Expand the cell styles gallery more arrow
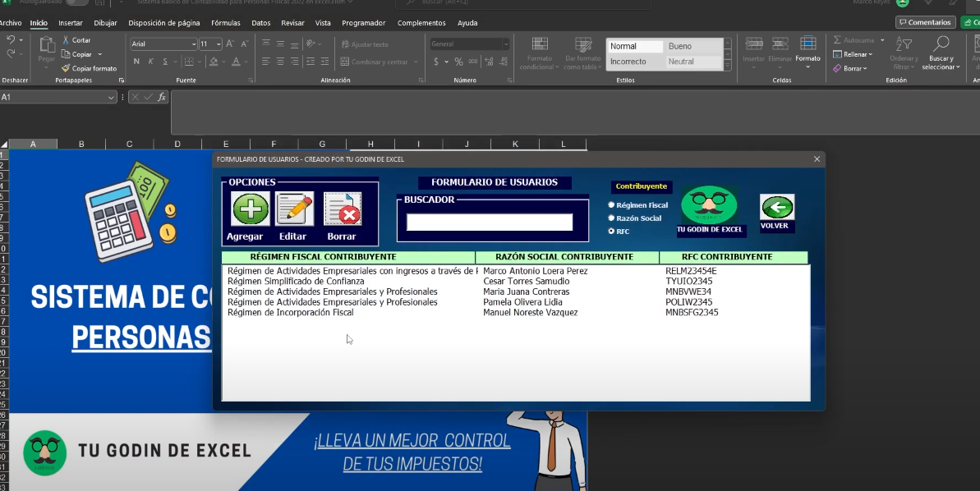This screenshot has height=491, width=980. [x=728, y=66]
